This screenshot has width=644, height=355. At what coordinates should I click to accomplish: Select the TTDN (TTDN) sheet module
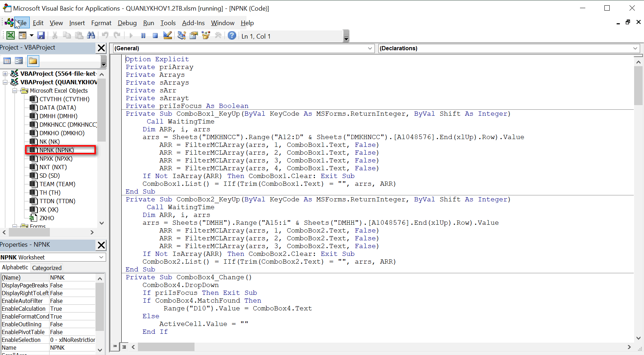(57, 201)
